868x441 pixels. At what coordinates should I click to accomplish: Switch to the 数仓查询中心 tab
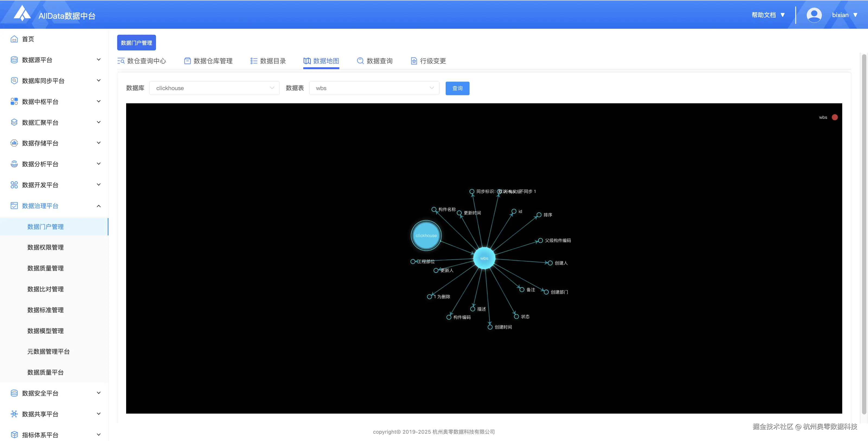[142, 61]
